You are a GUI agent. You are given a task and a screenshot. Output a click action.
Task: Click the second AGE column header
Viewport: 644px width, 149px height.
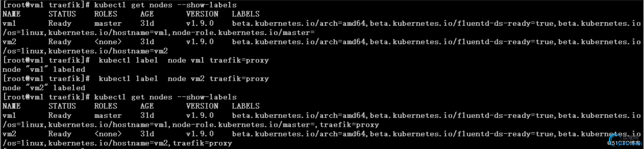(x=147, y=106)
